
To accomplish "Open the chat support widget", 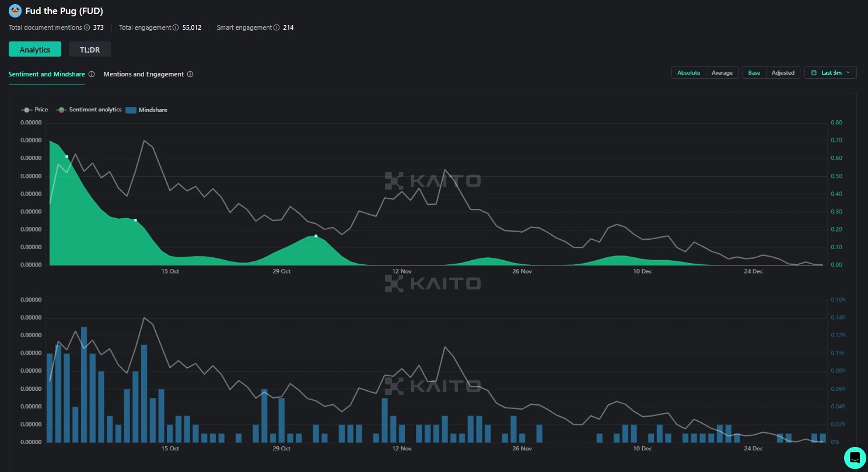I will (855, 458).
